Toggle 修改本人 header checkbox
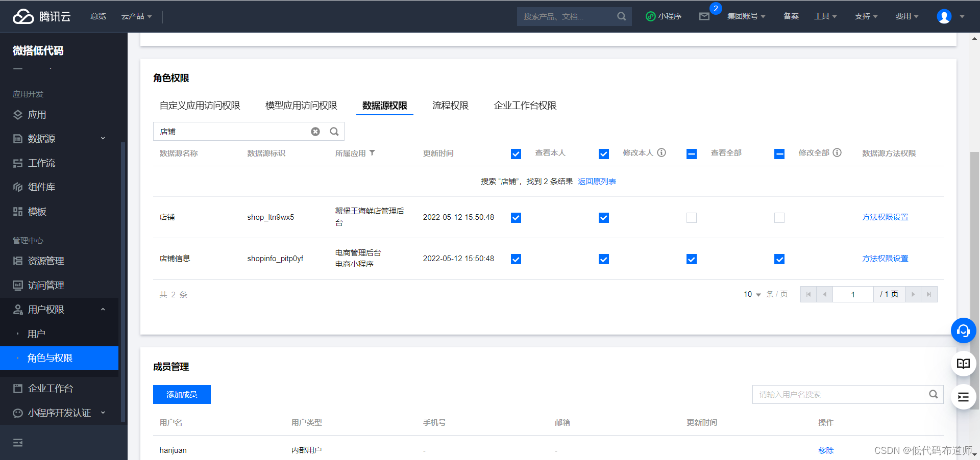This screenshot has width=980, height=460. [604, 154]
